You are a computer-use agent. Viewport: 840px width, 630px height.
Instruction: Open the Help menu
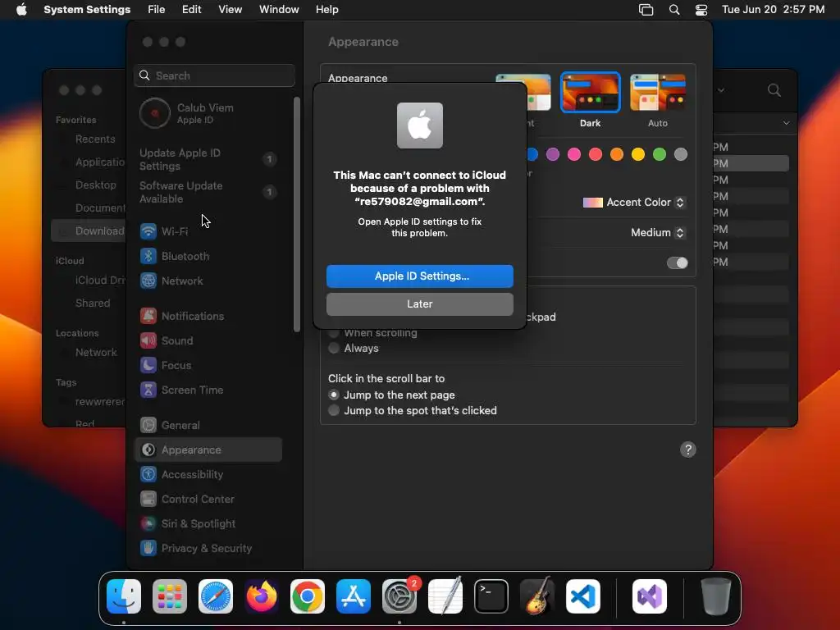point(326,10)
